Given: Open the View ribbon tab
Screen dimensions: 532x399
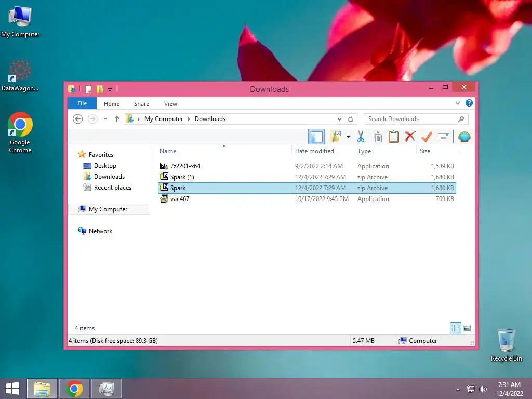Looking at the screenshot, I should point(170,104).
